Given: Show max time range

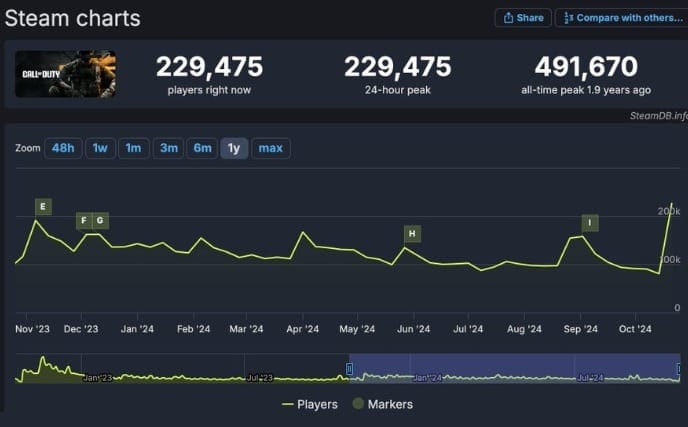Looking at the screenshot, I should (x=270, y=148).
